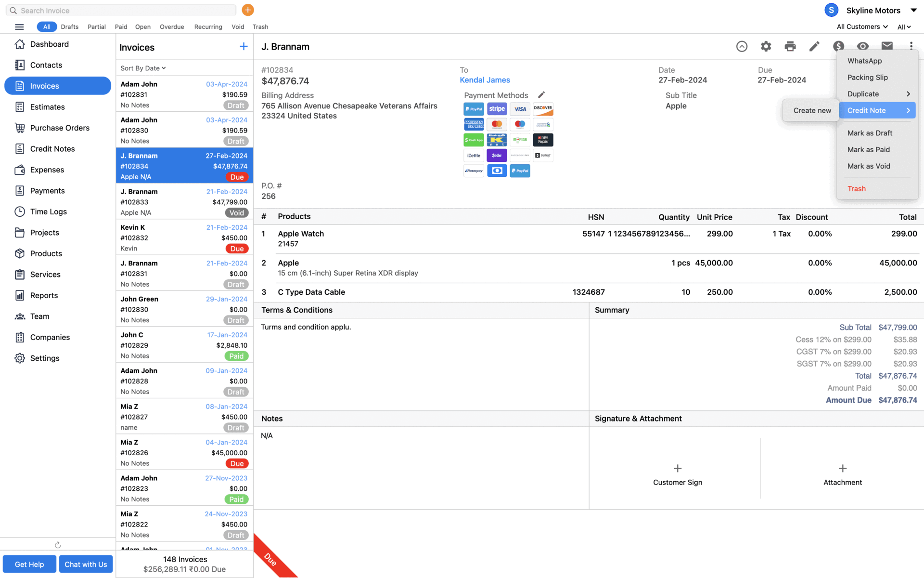This screenshot has width=924, height=578.
Task: Open Dashboard from sidebar
Action: click(58, 44)
